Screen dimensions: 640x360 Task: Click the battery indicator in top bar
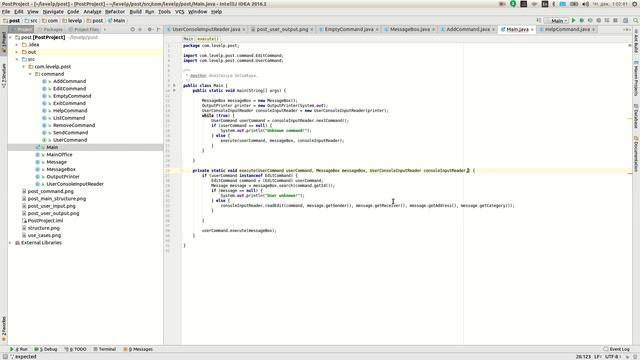574,4
